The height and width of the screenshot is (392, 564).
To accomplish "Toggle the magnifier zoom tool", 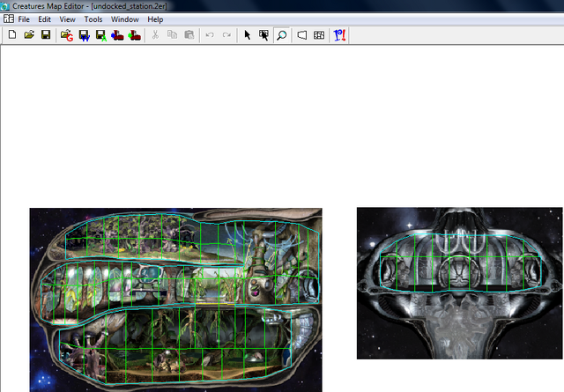I will [282, 35].
